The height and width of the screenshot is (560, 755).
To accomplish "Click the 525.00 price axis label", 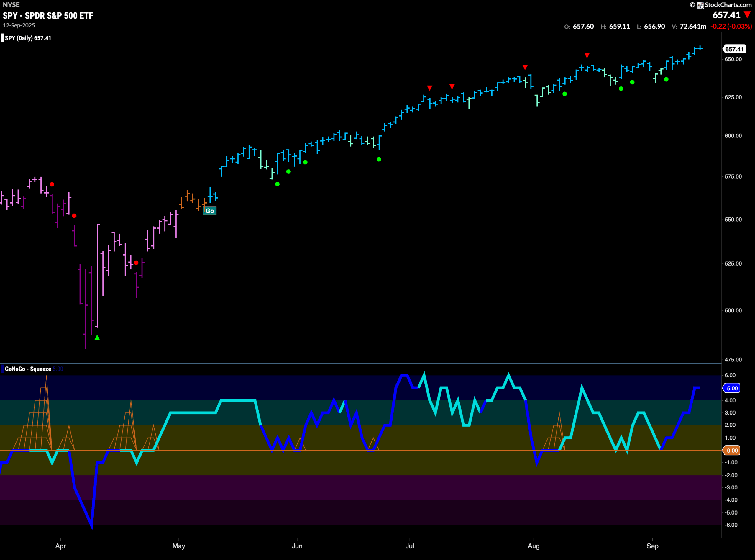I will pos(733,264).
